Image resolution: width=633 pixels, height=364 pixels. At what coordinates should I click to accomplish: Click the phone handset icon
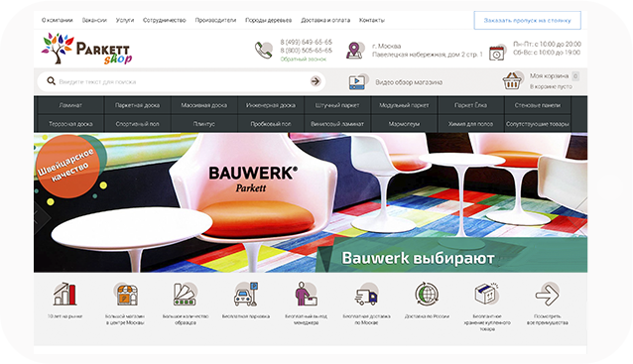coord(264,51)
